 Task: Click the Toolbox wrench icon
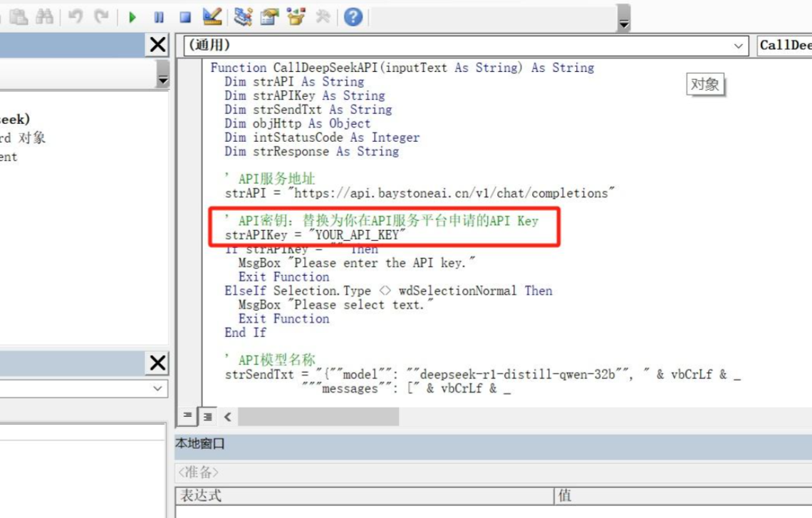(x=323, y=17)
